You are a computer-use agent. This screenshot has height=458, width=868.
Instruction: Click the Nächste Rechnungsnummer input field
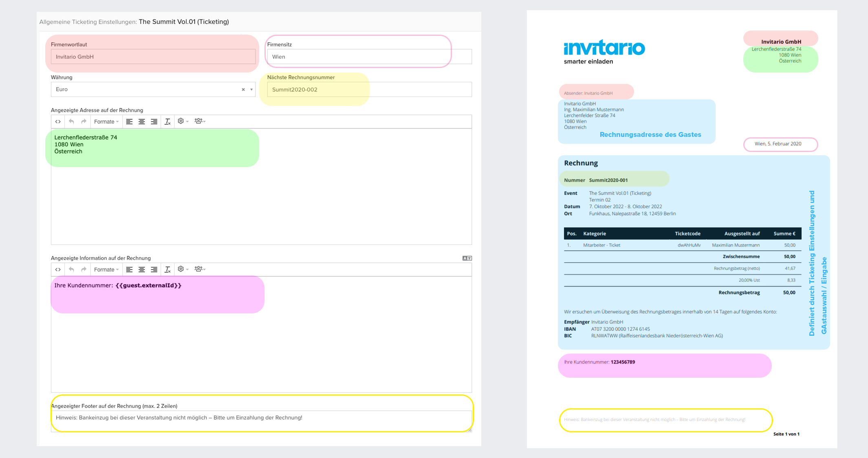click(369, 90)
